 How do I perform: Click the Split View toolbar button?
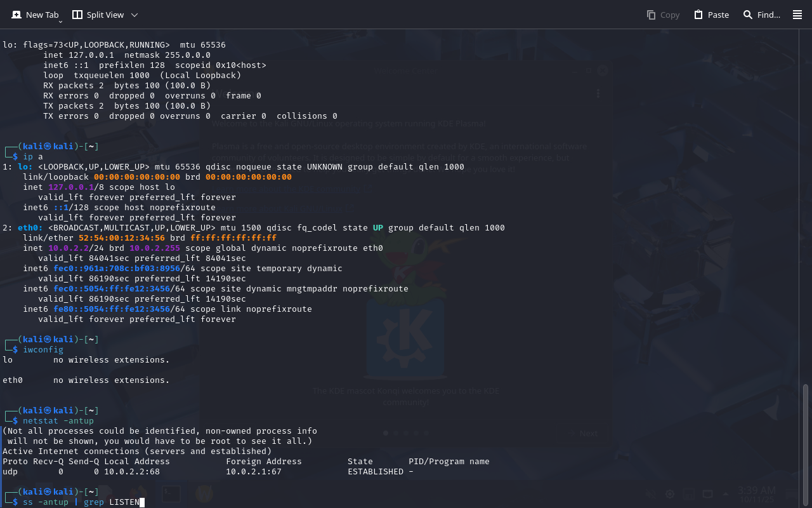[98, 15]
